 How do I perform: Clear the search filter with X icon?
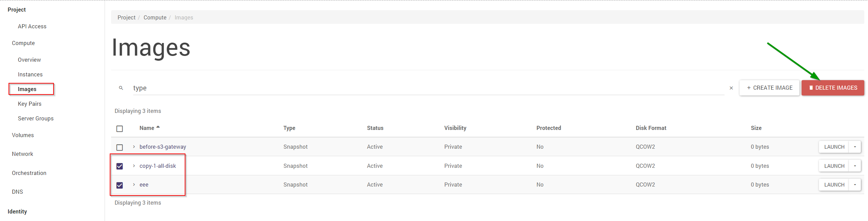click(x=731, y=88)
